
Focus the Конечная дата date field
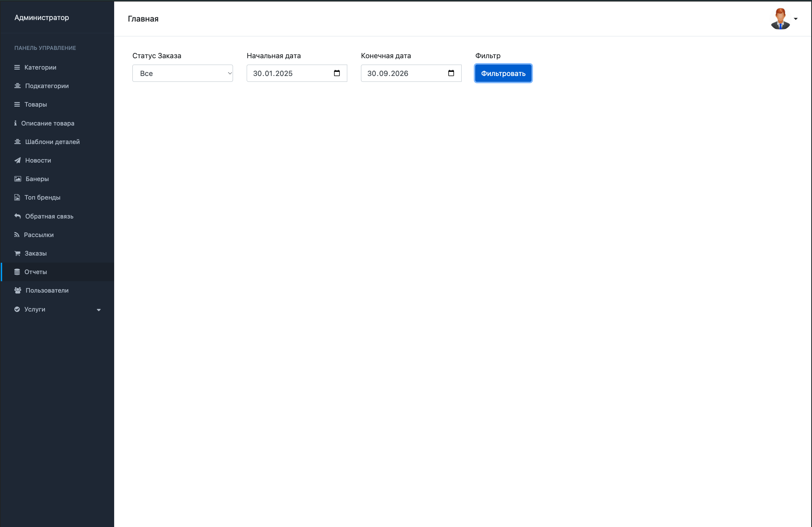(x=411, y=73)
